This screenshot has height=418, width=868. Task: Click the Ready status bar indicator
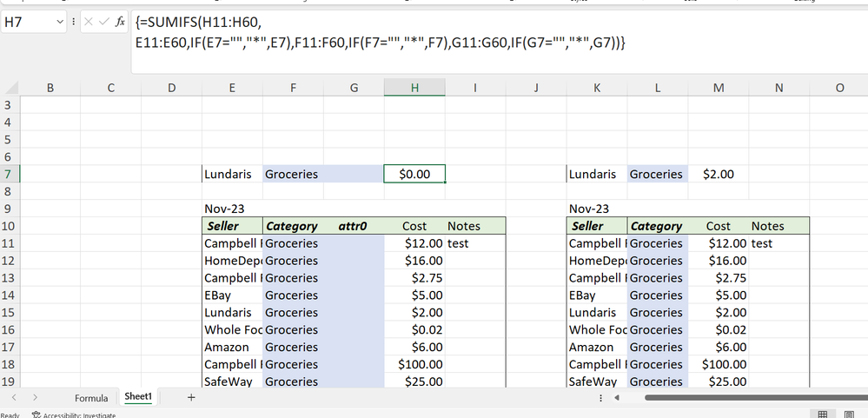click(x=10, y=415)
